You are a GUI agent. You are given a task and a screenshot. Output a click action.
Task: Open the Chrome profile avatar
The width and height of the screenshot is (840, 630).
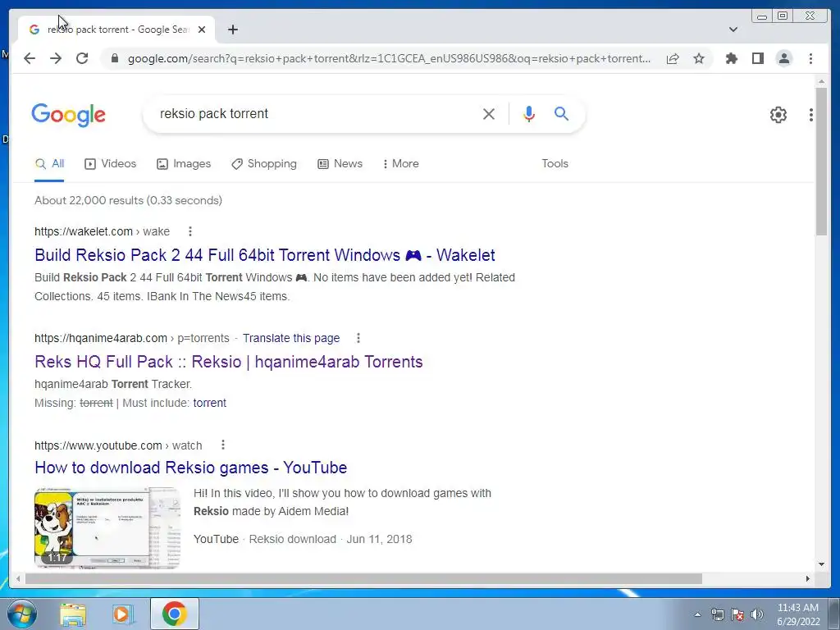tap(783, 58)
